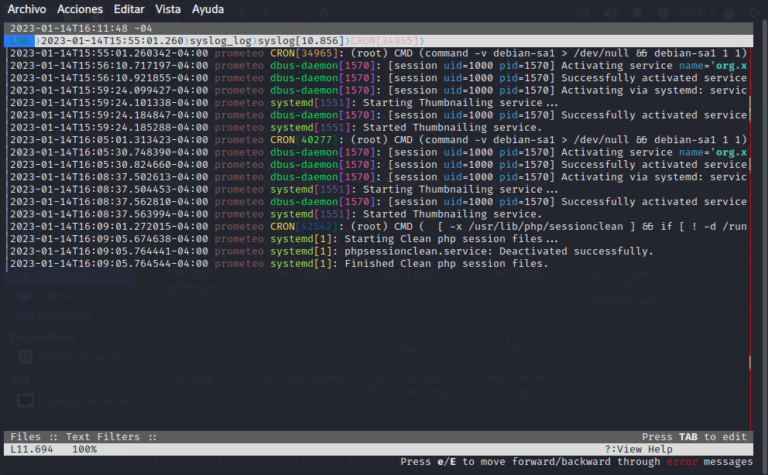Expand the syslog_log breadcrumb

click(x=221, y=39)
